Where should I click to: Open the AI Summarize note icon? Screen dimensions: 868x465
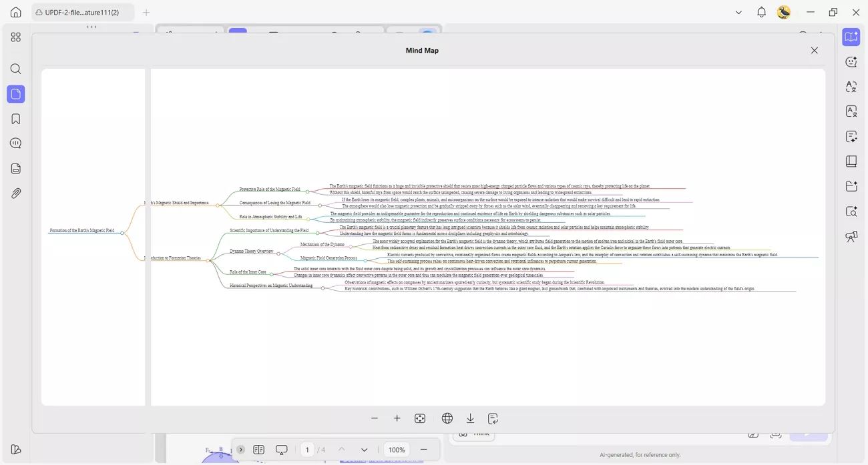point(851,136)
